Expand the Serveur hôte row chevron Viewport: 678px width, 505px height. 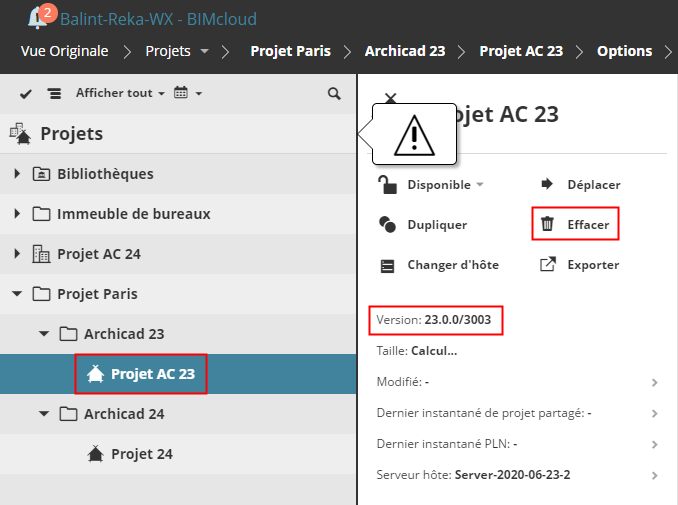tap(654, 475)
